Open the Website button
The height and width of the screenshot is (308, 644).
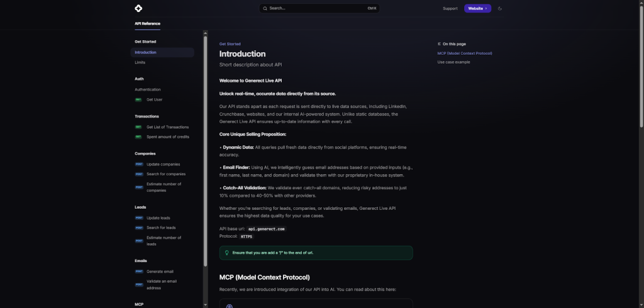point(477,8)
